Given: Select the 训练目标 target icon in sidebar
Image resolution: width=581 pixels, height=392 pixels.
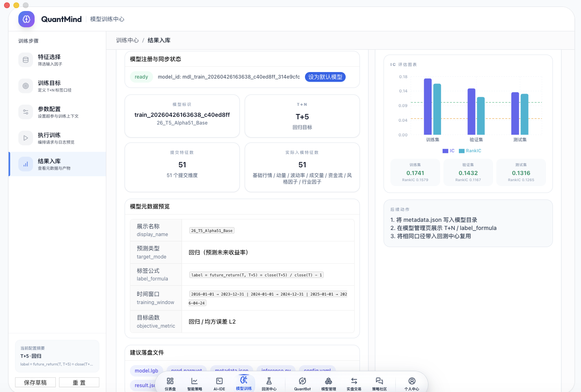Looking at the screenshot, I should pyautogui.click(x=26, y=86).
